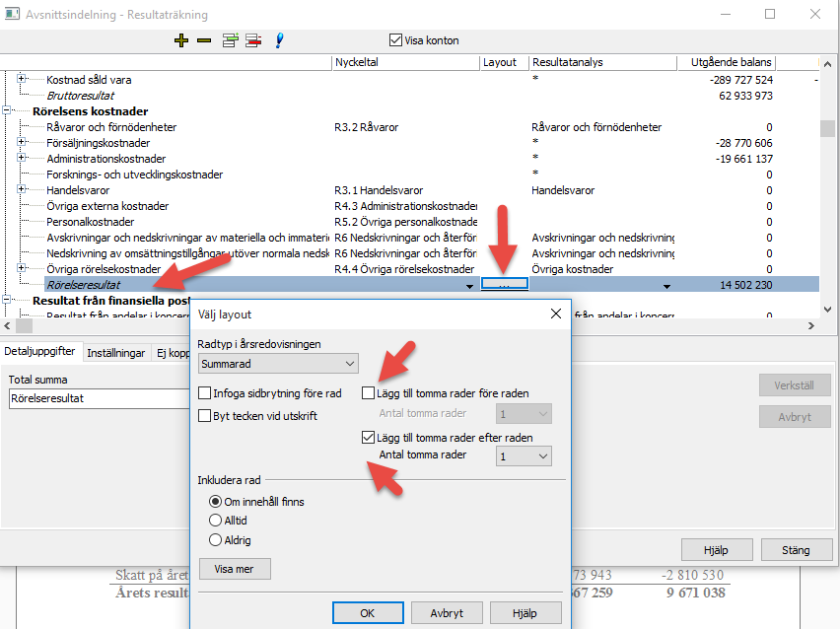Click the Utgående balans column header
The image size is (840, 629).
[726, 63]
